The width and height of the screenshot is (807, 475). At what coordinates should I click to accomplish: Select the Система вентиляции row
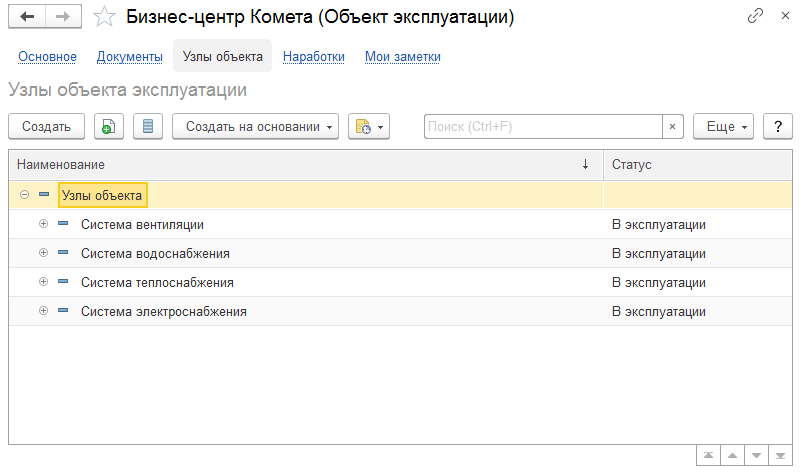[400, 224]
